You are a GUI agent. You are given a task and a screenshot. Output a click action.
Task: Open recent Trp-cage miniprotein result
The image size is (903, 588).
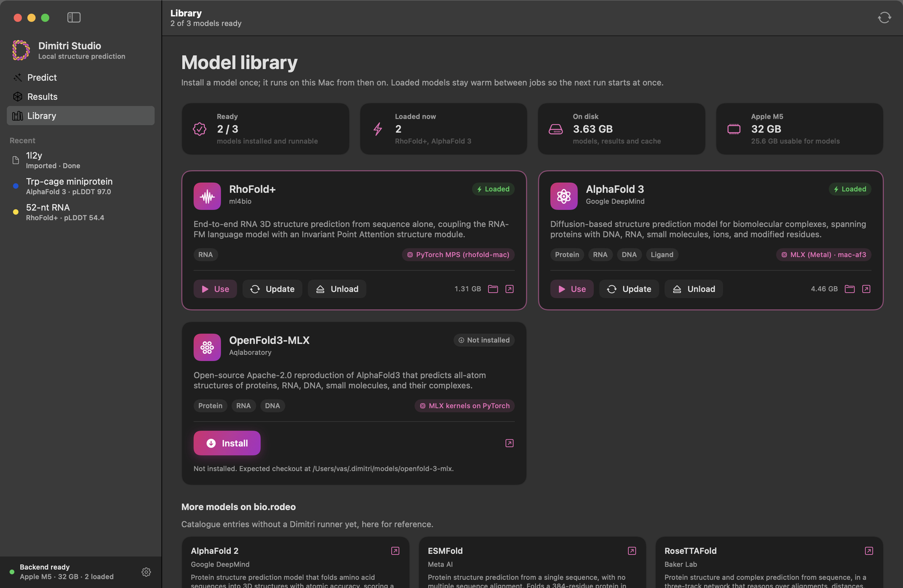(x=81, y=186)
